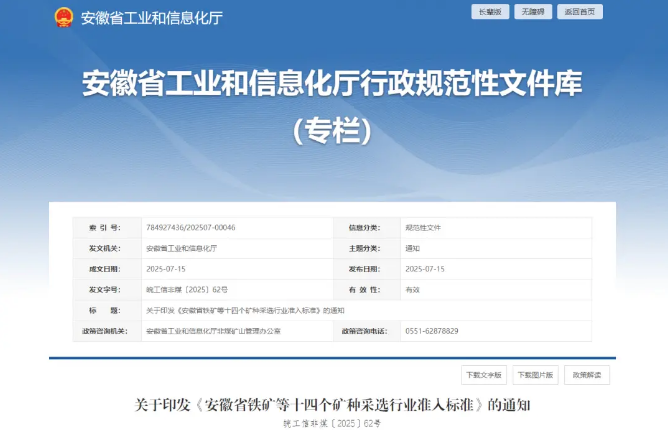Select index number 784927436/202507-00046
Viewport: 668px width, 434px height.
[190, 227]
